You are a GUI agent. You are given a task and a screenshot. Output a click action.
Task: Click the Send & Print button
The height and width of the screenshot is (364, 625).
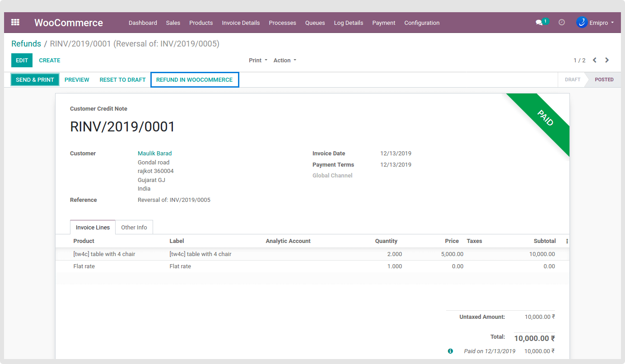tap(35, 80)
